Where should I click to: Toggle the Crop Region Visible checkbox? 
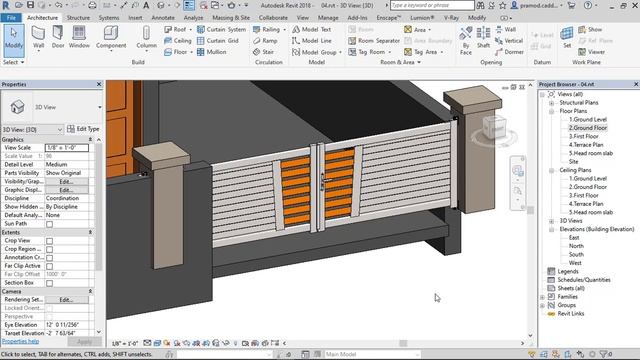[49, 249]
